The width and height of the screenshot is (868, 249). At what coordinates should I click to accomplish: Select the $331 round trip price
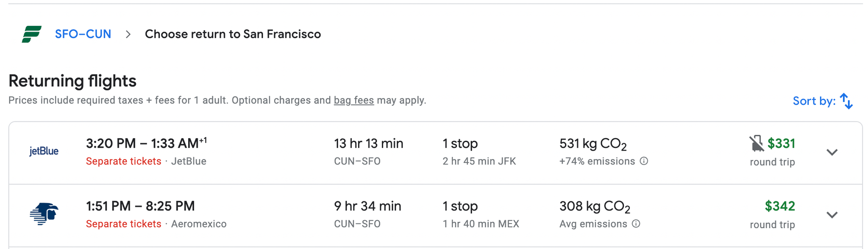click(781, 143)
